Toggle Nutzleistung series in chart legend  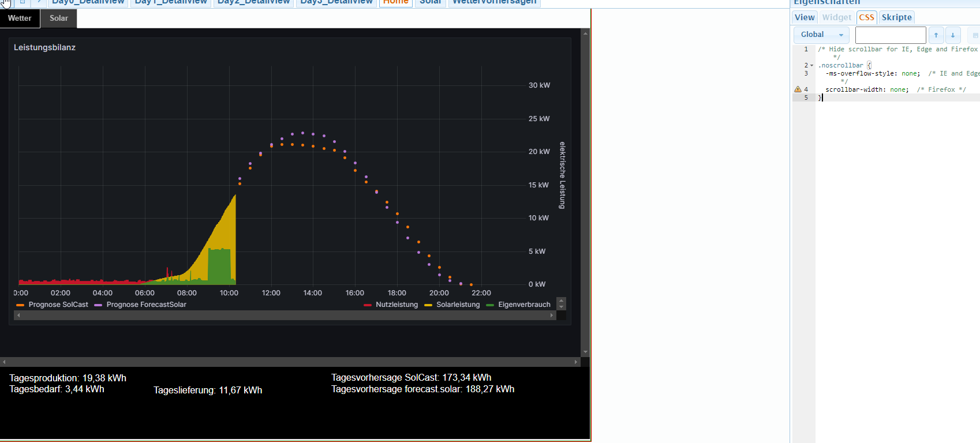point(397,305)
